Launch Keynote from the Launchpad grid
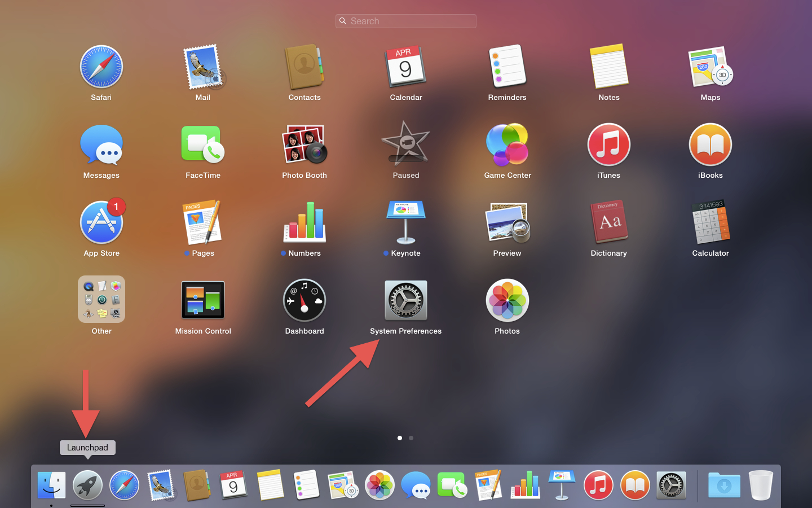Image resolution: width=812 pixels, height=508 pixels. pyautogui.click(x=406, y=222)
